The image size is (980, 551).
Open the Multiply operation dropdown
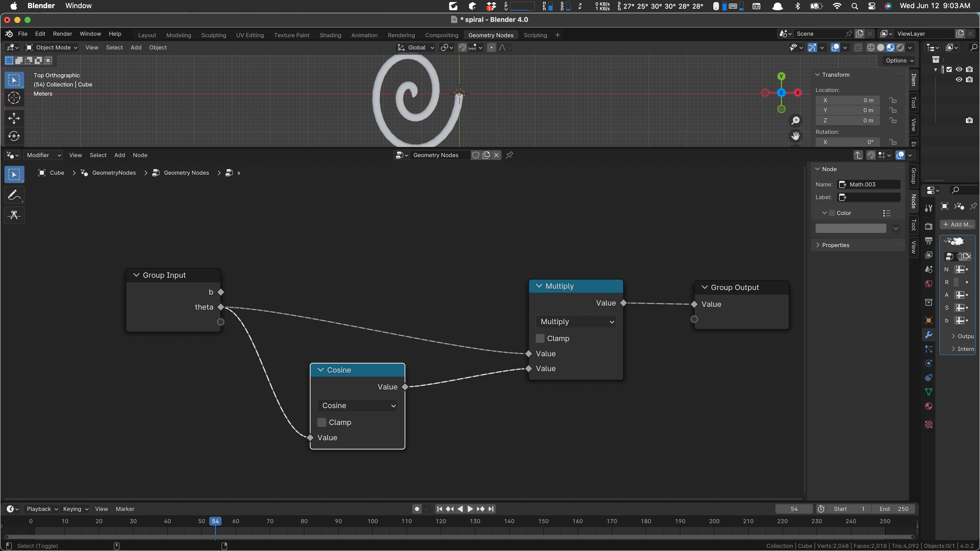(575, 322)
